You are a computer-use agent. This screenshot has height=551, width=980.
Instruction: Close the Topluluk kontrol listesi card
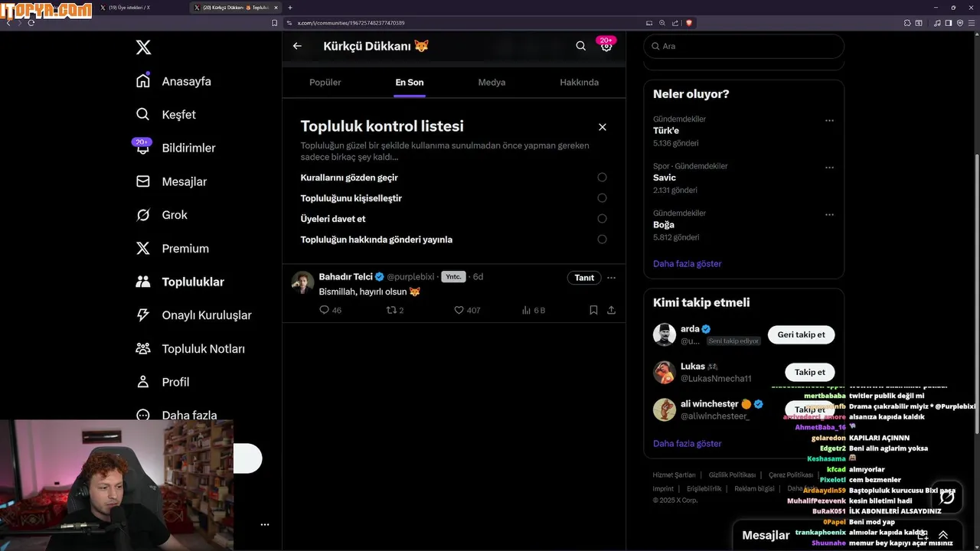pyautogui.click(x=603, y=127)
